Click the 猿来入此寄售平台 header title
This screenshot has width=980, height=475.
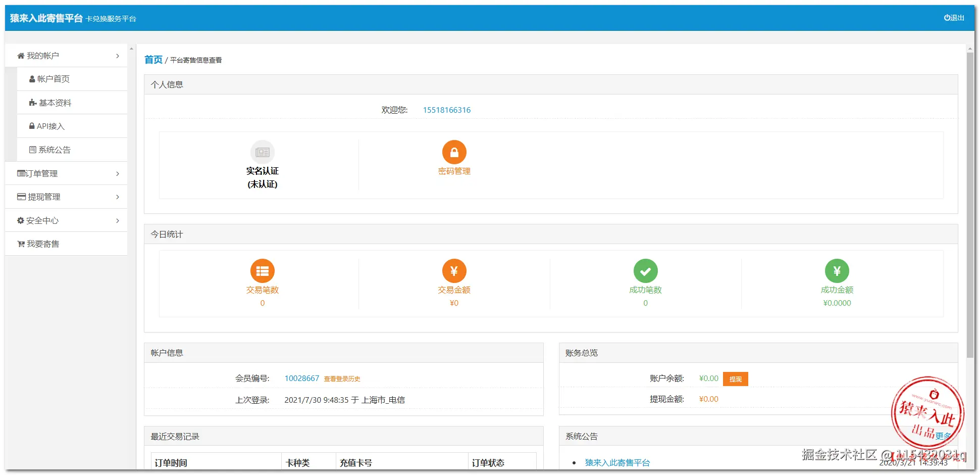pos(46,18)
